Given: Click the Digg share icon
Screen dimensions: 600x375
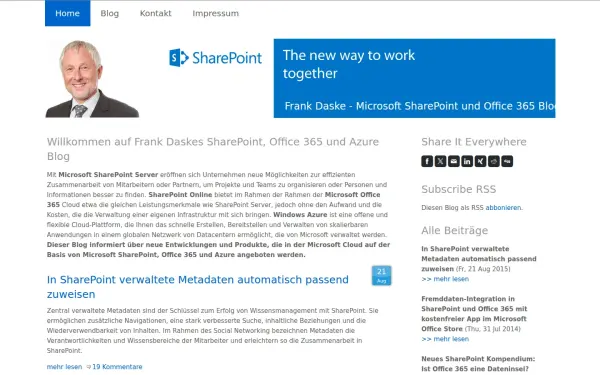Looking at the screenshot, I should 507,161.
